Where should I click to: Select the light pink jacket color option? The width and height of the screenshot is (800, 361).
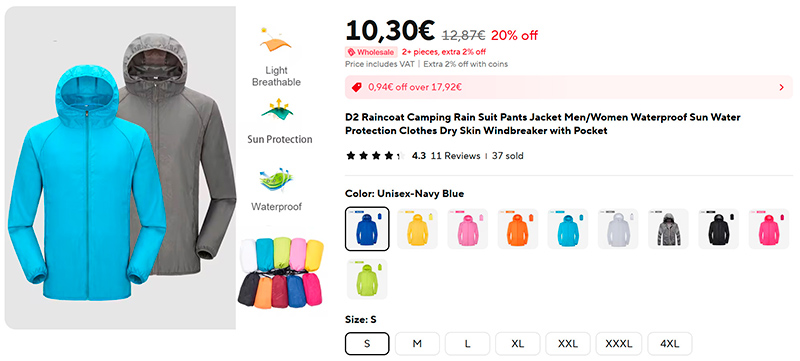point(467,229)
